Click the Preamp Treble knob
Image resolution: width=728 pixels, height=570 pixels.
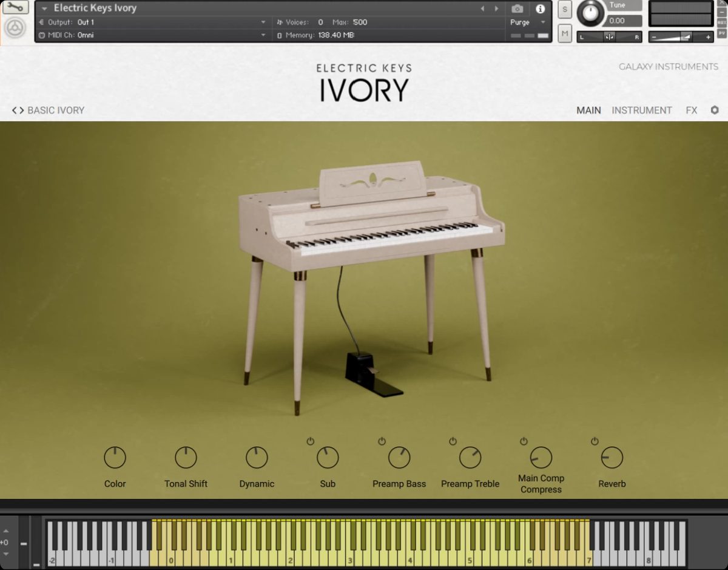470,458
